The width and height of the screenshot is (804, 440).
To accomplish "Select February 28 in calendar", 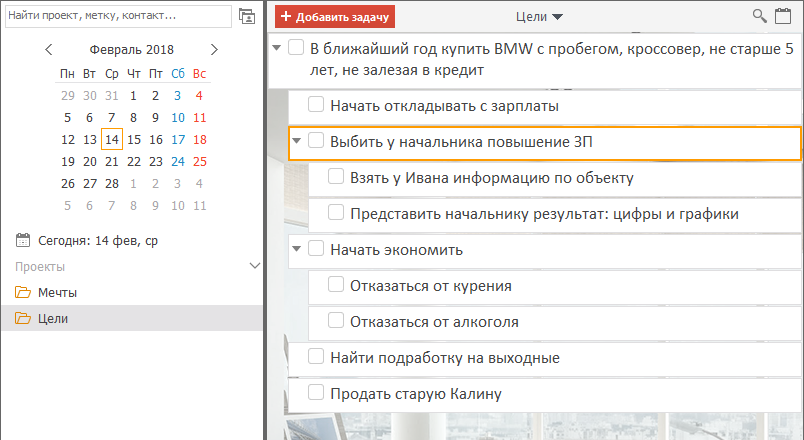I will [x=112, y=184].
